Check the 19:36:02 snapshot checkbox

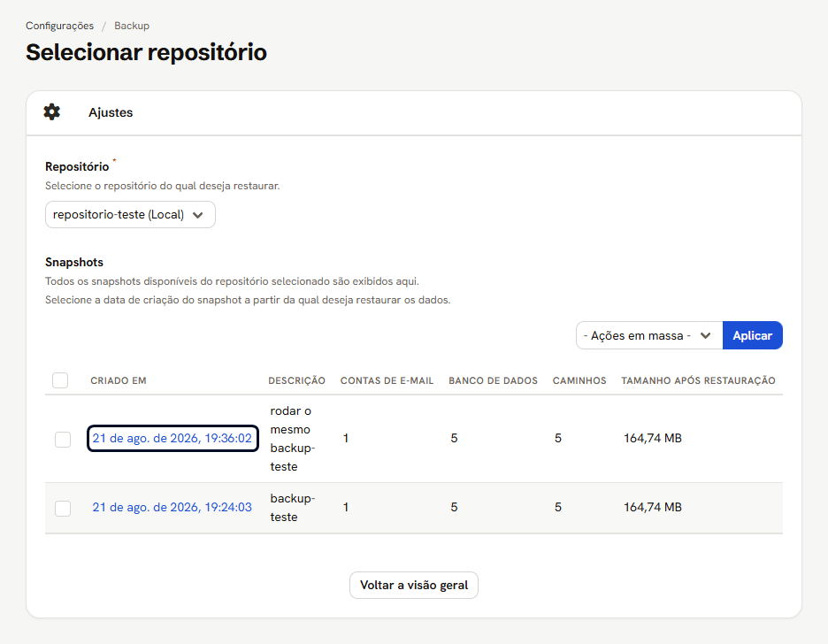(x=63, y=439)
